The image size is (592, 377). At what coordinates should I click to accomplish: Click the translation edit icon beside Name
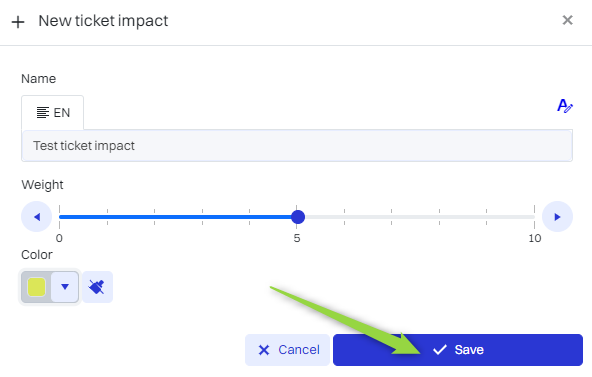pyautogui.click(x=565, y=106)
